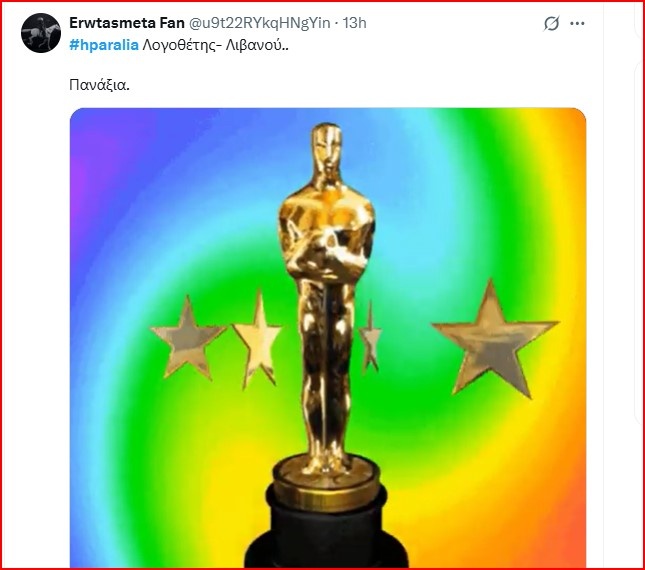Screen dimensions: 645x570
Task: Click the word Πανάξια. in the tweet
Action: point(99,85)
